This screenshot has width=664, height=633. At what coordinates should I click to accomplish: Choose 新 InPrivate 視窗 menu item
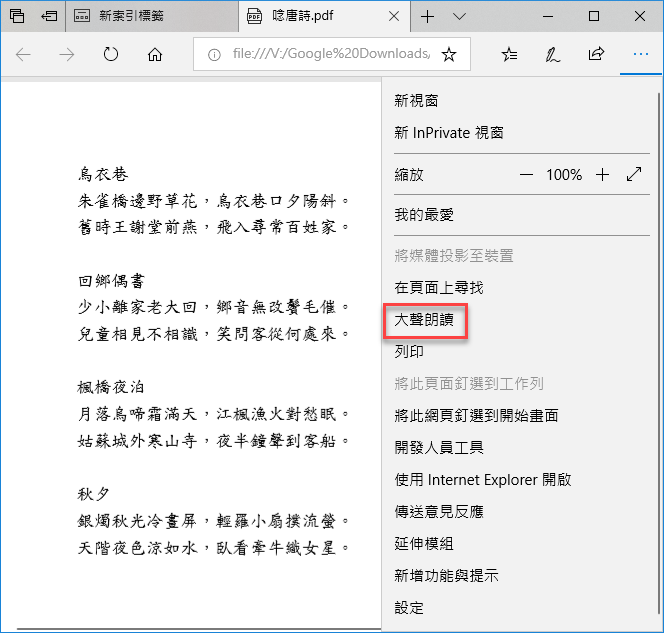449,133
